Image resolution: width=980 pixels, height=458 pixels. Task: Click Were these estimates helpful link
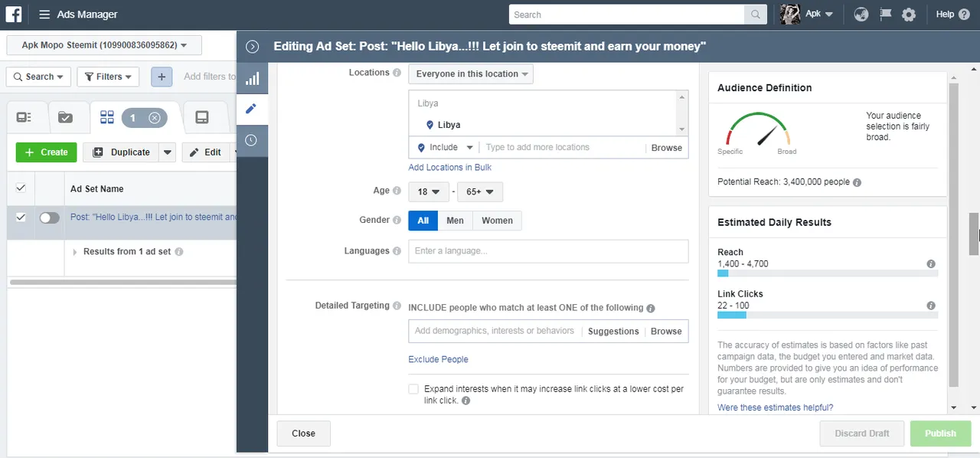776,407
